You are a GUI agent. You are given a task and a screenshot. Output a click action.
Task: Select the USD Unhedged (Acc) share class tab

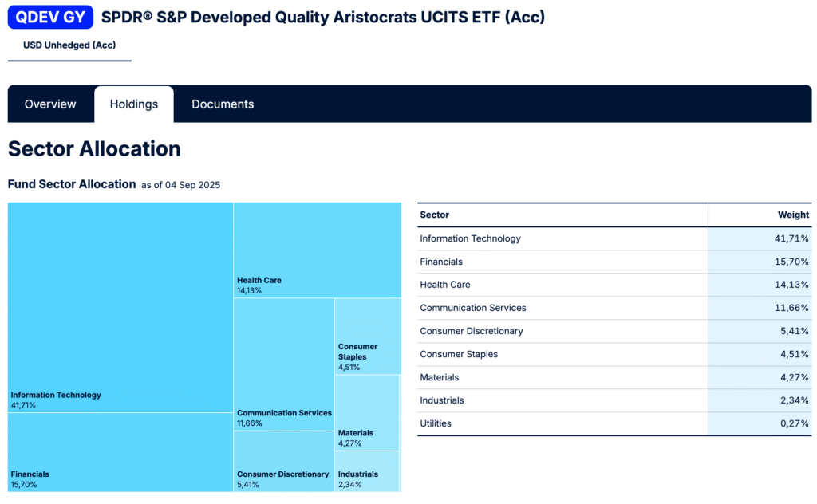(x=69, y=45)
